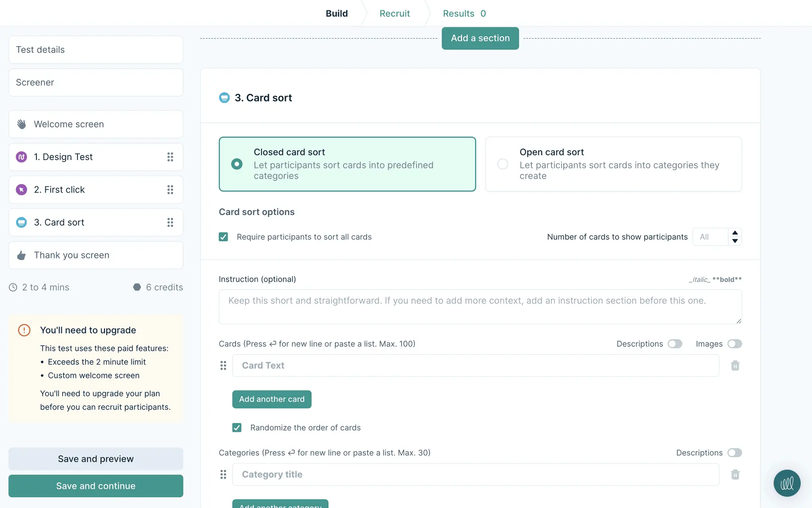Delete the Category title row with trash icon
Screen dimensions: 812x508
[x=735, y=475]
